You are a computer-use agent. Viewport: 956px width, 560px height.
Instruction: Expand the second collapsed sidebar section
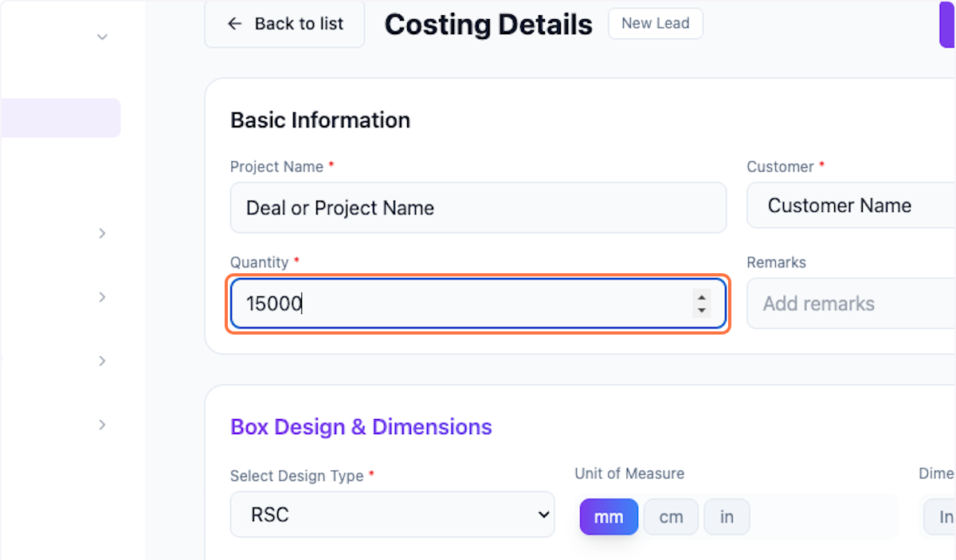tap(102, 296)
